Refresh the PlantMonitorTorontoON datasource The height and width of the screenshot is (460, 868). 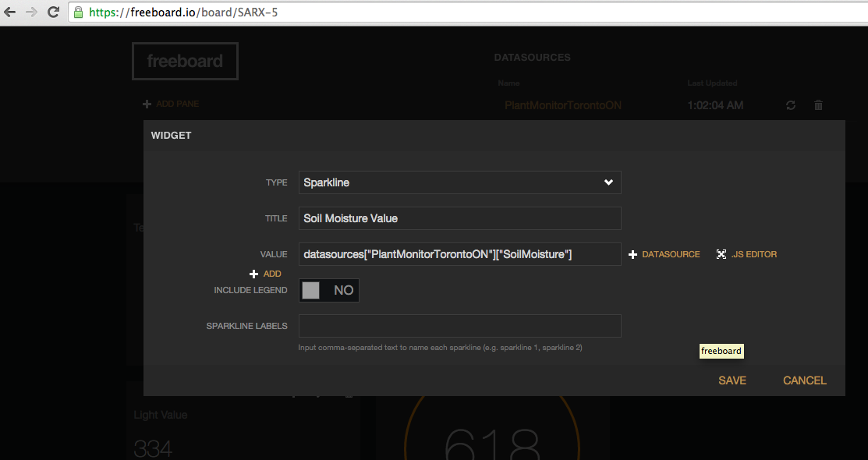(x=791, y=105)
